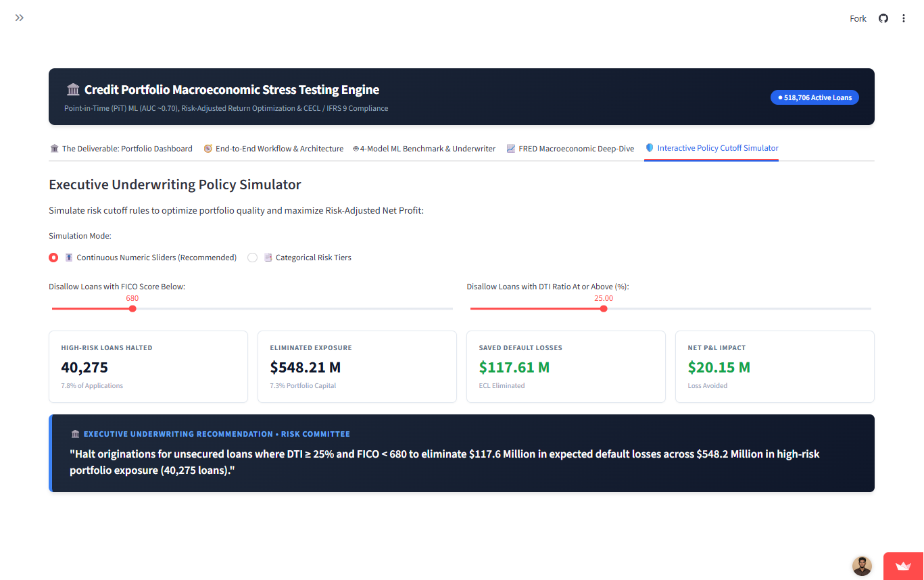Open the End-to-End Workflow & Architecture tab
Screen dimensions: 924x580
click(x=274, y=148)
